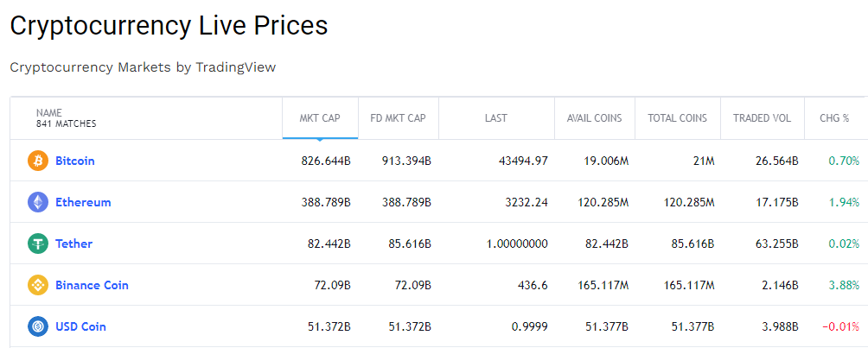
Task: Select Bitcoin change 0.70%
Action: click(x=844, y=161)
